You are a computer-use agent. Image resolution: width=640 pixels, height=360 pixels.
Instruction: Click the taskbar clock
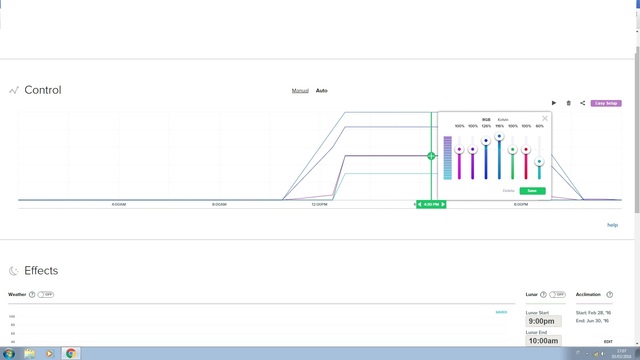[621, 354]
